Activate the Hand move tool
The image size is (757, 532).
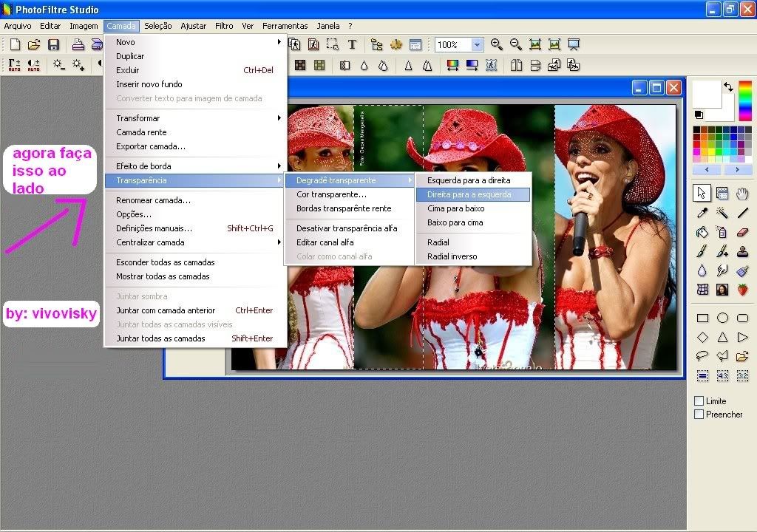point(742,194)
